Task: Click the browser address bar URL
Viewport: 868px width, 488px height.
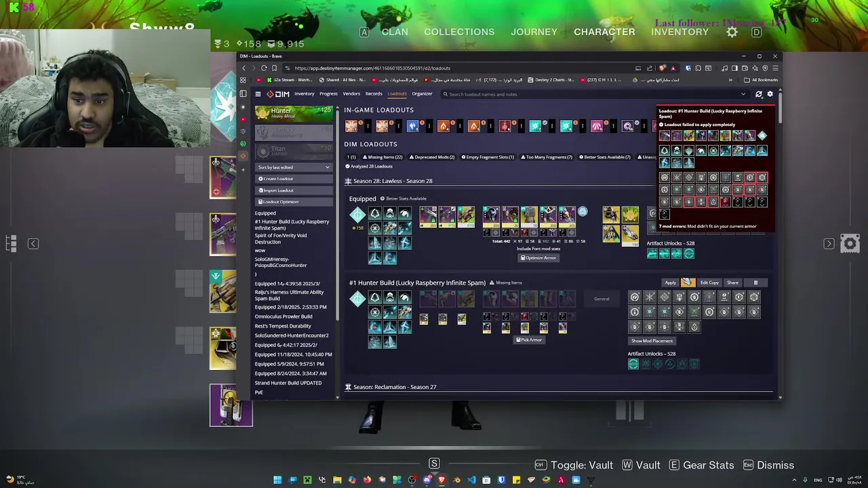Action: [372, 68]
